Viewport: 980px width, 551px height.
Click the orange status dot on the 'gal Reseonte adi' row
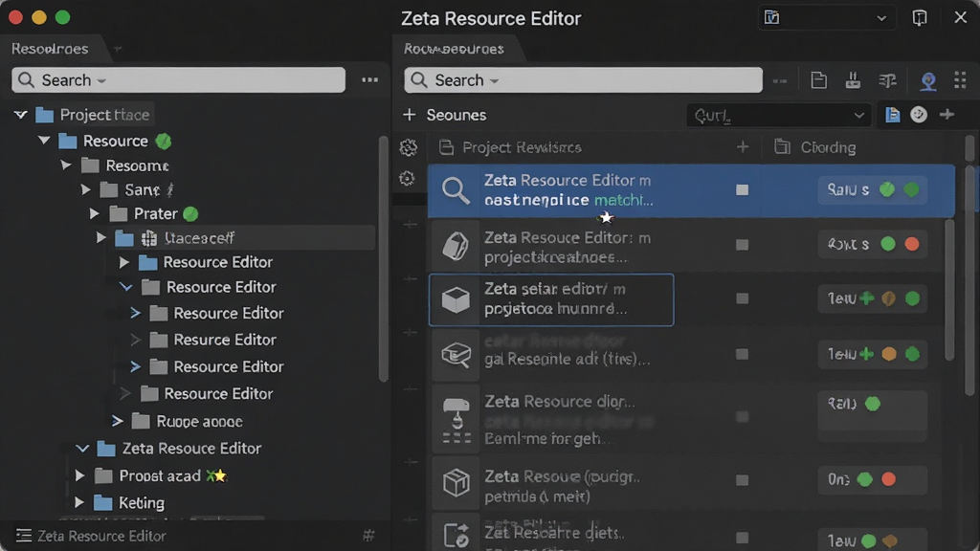(x=889, y=354)
